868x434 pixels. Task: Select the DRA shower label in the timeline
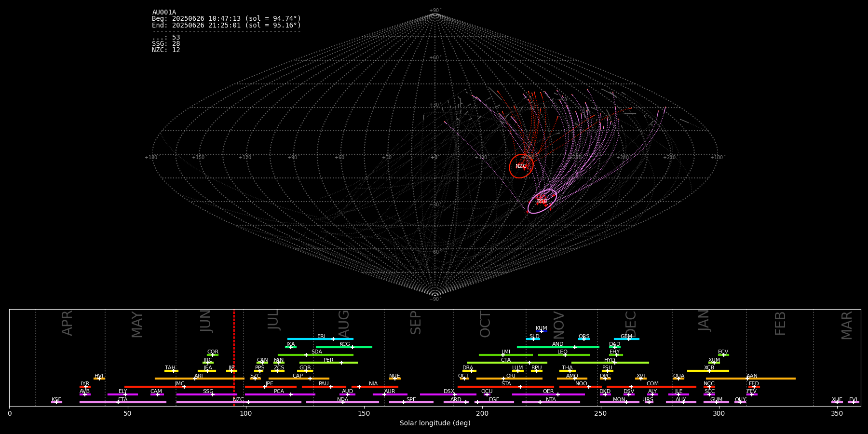point(468,368)
